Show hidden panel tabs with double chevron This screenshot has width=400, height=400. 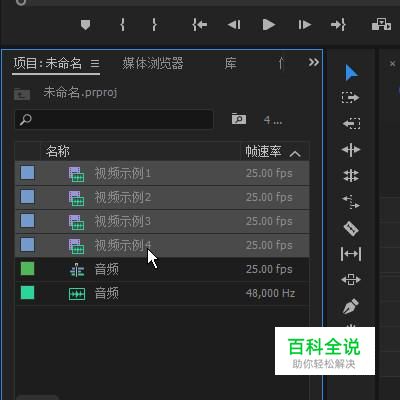(313, 62)
